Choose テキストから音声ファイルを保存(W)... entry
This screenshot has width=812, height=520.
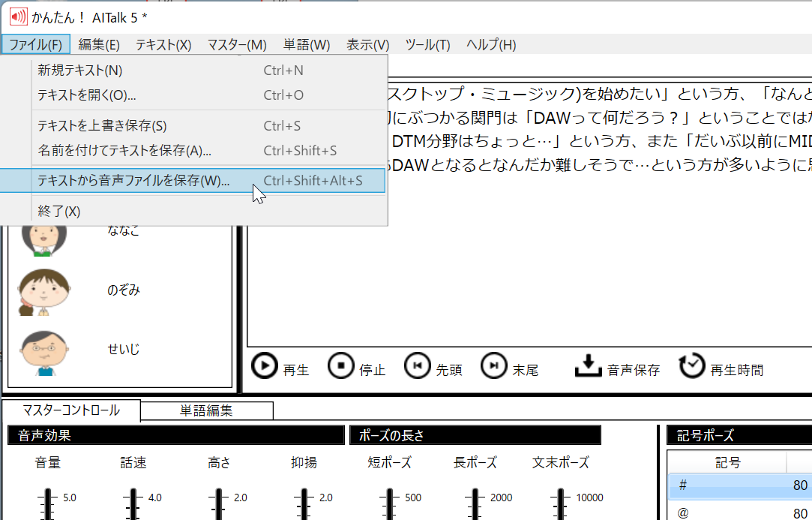coord(193,180)
